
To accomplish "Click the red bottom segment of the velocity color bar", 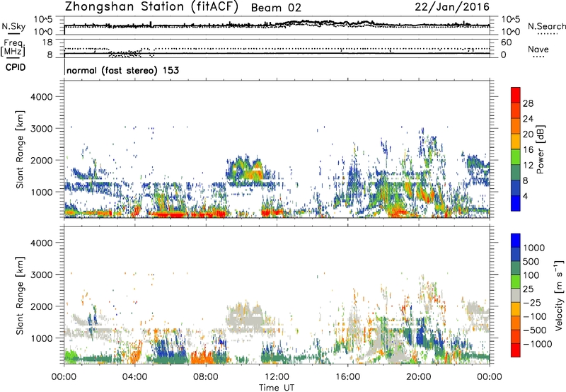I will click(516, 350).
